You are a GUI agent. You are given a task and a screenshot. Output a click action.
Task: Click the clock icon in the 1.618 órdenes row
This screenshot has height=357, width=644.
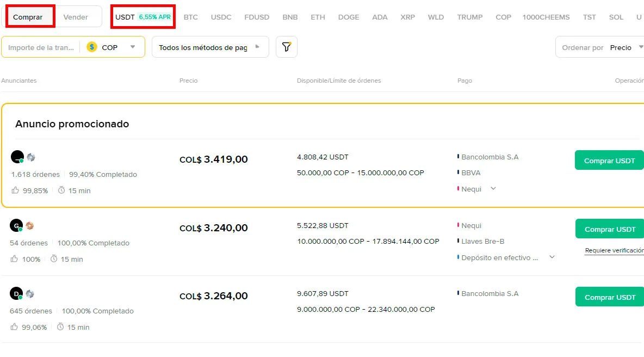(x=61, y=190)
